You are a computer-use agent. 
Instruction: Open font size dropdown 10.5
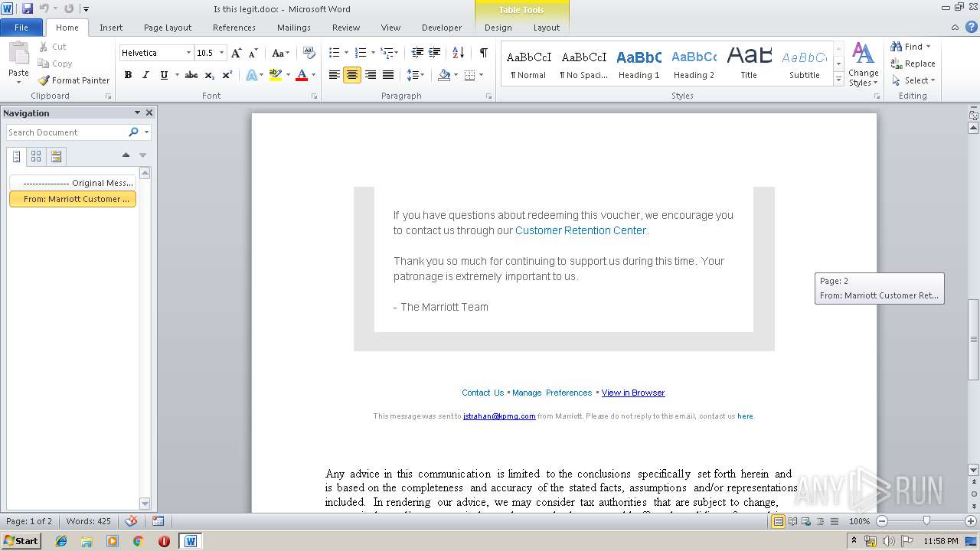pos(222,53)
